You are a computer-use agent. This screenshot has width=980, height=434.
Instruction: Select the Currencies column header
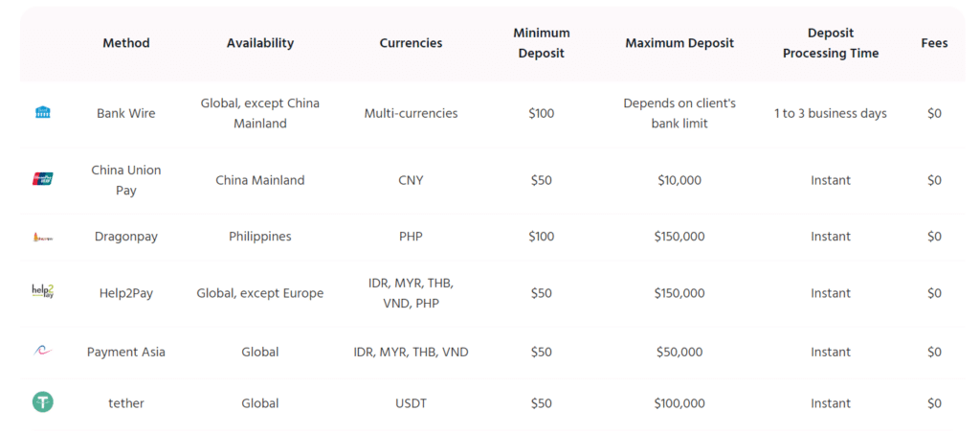pyautogui.click(x=411, y=43)
